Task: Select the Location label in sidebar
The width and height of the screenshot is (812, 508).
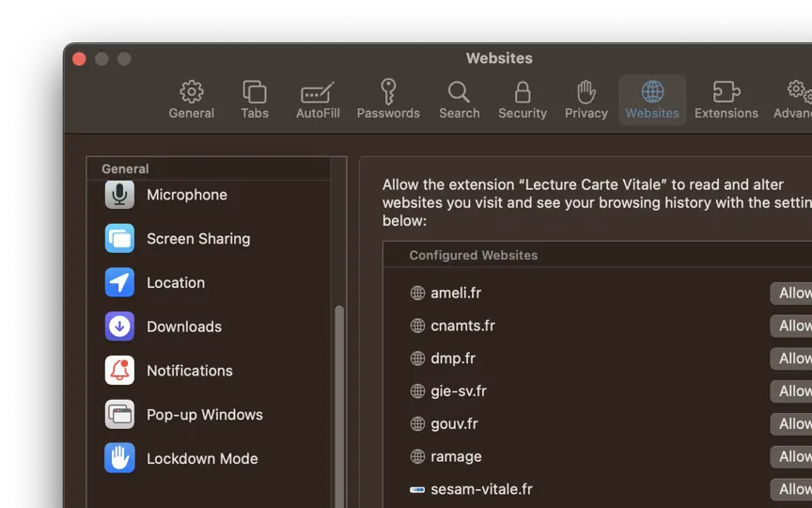Action: pyautogui.click(x=176, y=282)
